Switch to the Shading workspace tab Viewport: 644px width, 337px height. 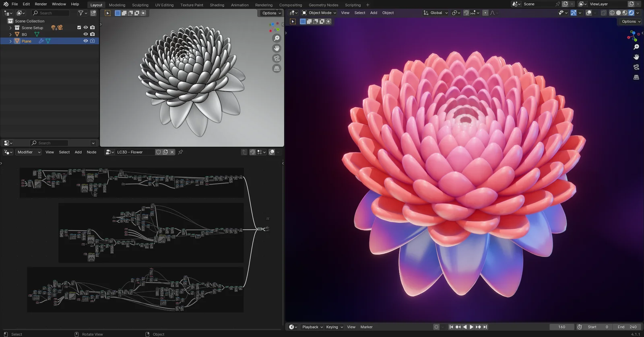217,5
